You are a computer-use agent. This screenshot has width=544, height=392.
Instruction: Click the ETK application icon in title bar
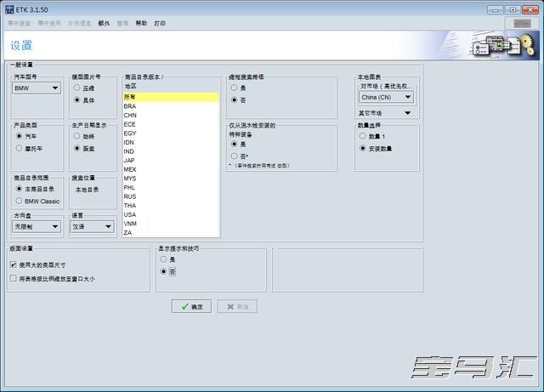(x=9, y=9)
